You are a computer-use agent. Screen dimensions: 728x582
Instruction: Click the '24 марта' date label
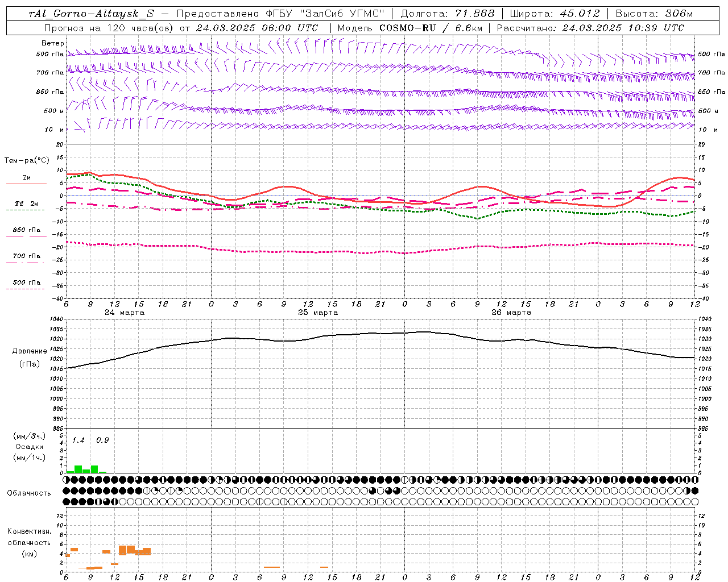coord(125,313)
